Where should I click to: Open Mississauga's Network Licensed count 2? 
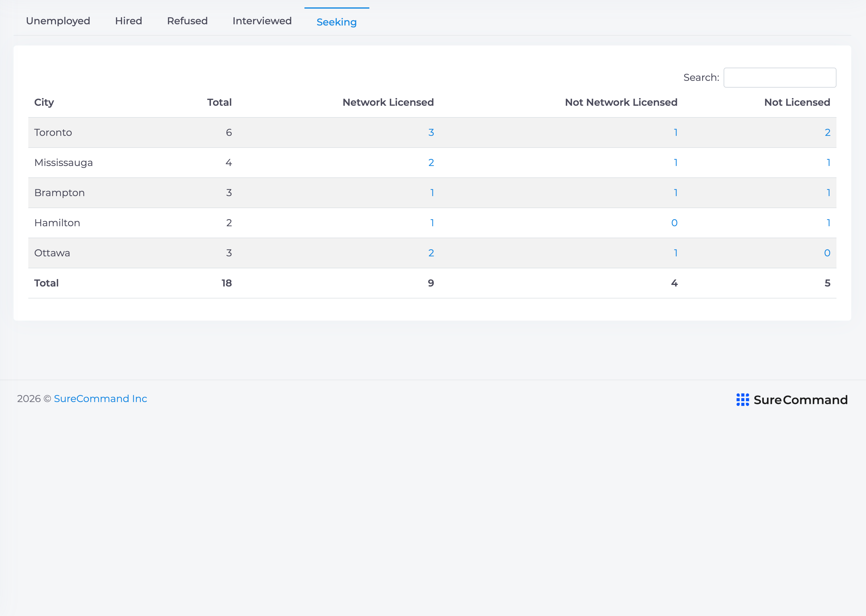431,163
